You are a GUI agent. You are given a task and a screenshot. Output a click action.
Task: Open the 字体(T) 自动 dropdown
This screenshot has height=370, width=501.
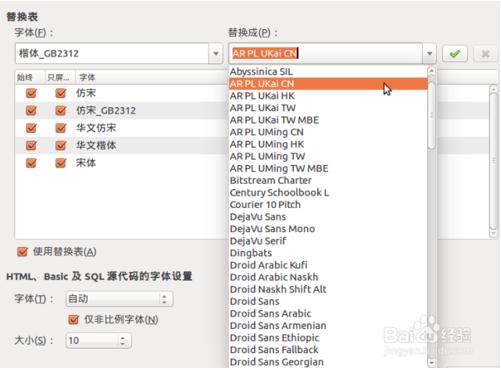coord(119,299)
